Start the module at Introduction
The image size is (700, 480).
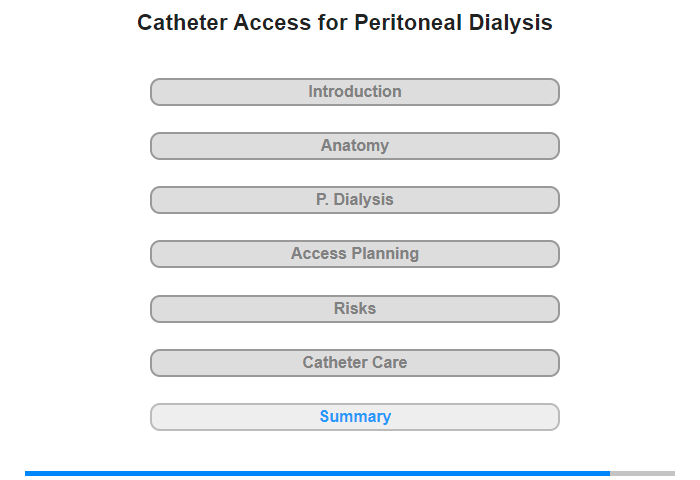click(354, 92)
